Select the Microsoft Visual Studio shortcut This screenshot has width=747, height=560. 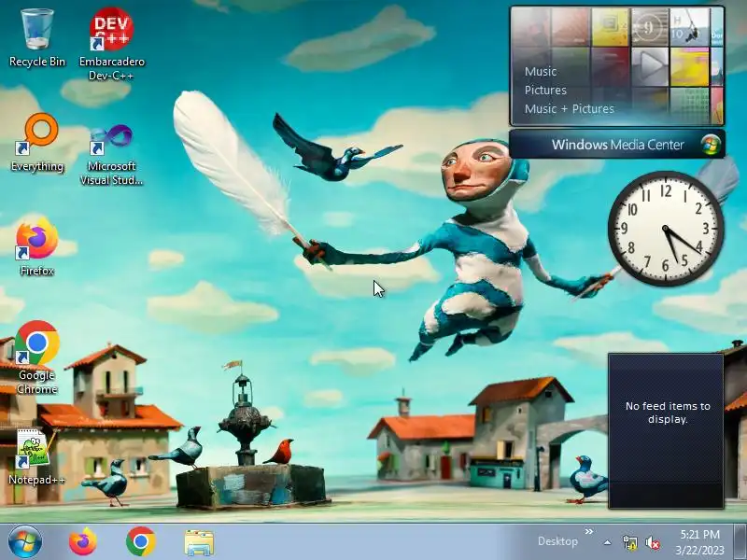pyautogui.click(x=111, y=154)
